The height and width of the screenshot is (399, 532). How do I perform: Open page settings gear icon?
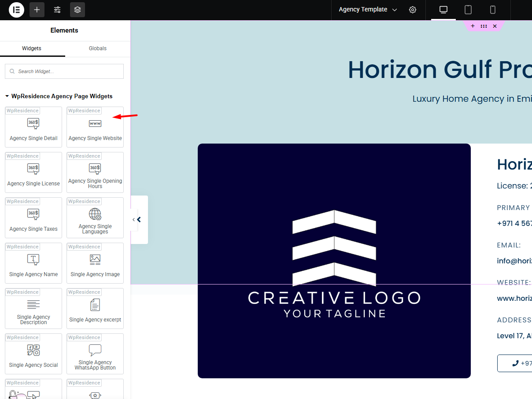click(413, 10)
